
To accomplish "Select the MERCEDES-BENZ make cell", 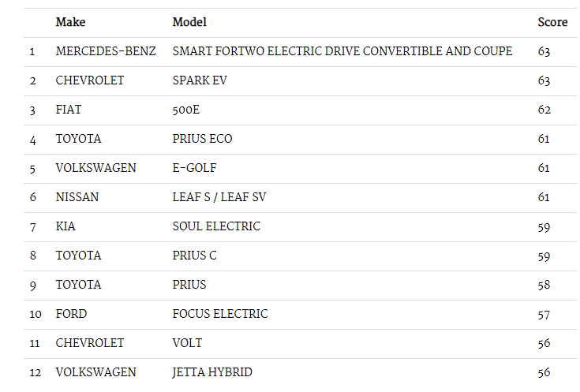I will (106, 51).
